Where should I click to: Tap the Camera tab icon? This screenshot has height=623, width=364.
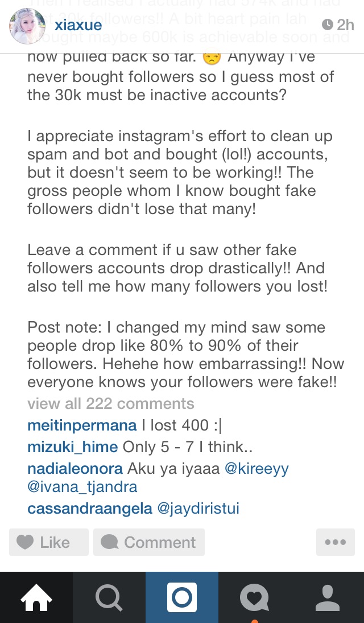coord(182,597)
